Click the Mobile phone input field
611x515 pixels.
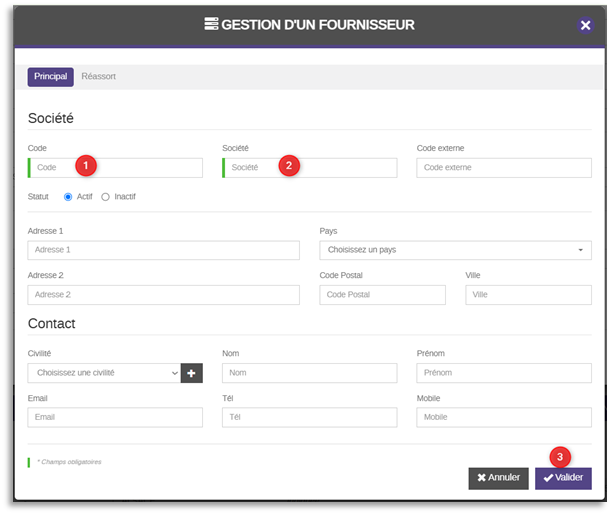[x=503, y=418]
